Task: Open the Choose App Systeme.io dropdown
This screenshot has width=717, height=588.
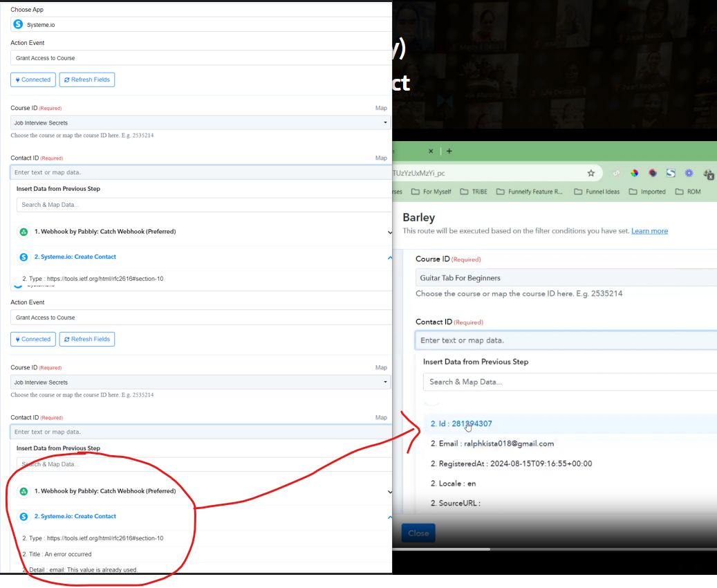Action: coord(201,24)
